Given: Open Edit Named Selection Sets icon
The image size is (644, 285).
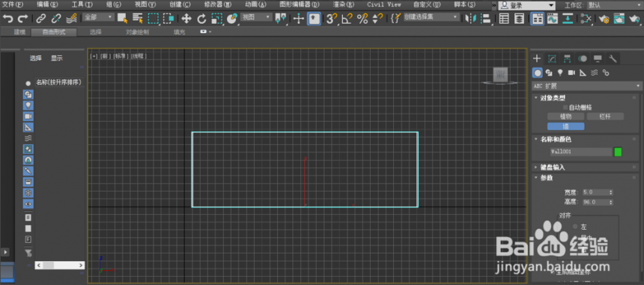Looking at the screenshot, I should pyautogui.click(x=395, y=19).
